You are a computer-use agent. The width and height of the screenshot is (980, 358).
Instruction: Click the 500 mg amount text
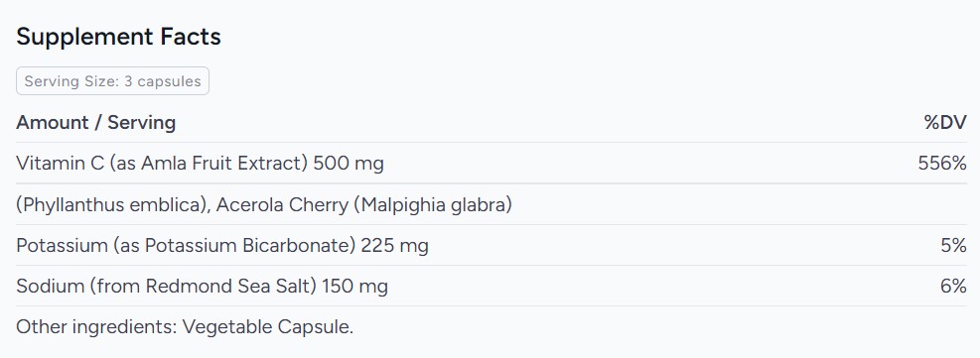349,164
